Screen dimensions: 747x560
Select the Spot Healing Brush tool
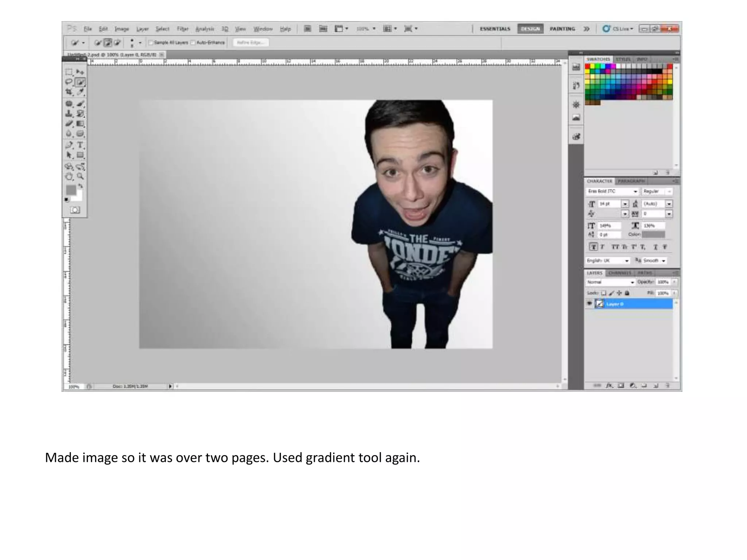(x=69, y=104)
